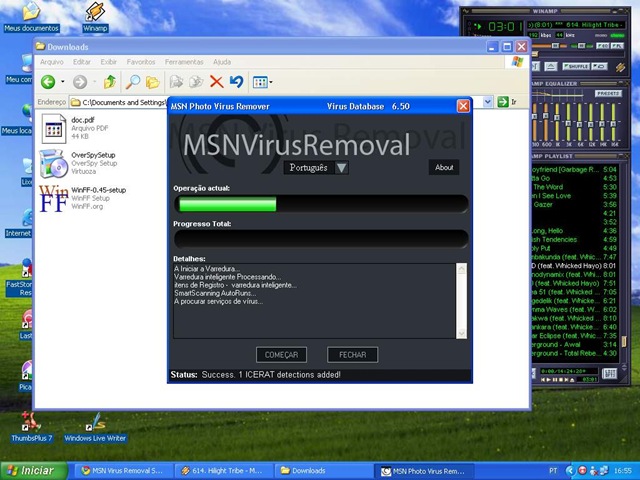Open the OverSpySetup installer icon
The image size is (640, 480).
53,163
